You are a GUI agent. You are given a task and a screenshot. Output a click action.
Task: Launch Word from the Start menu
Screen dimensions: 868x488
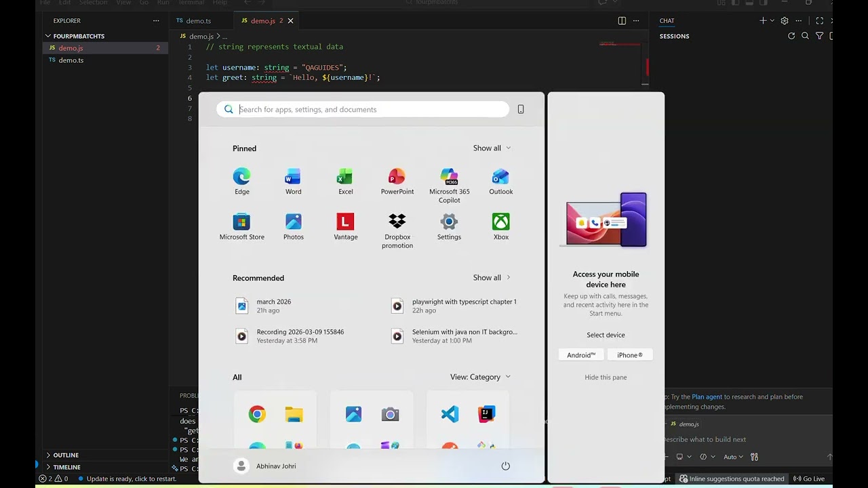point(293,181)
